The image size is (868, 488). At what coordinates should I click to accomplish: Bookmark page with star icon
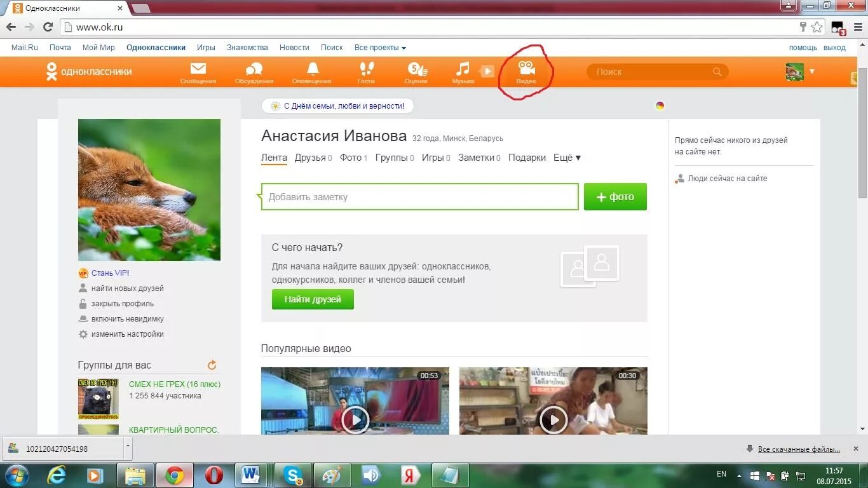click(x=817, y=27)
